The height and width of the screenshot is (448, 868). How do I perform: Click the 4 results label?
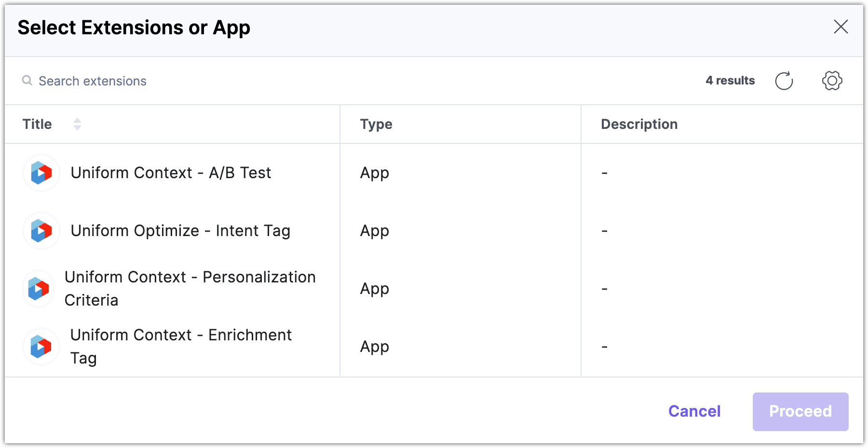731,81
